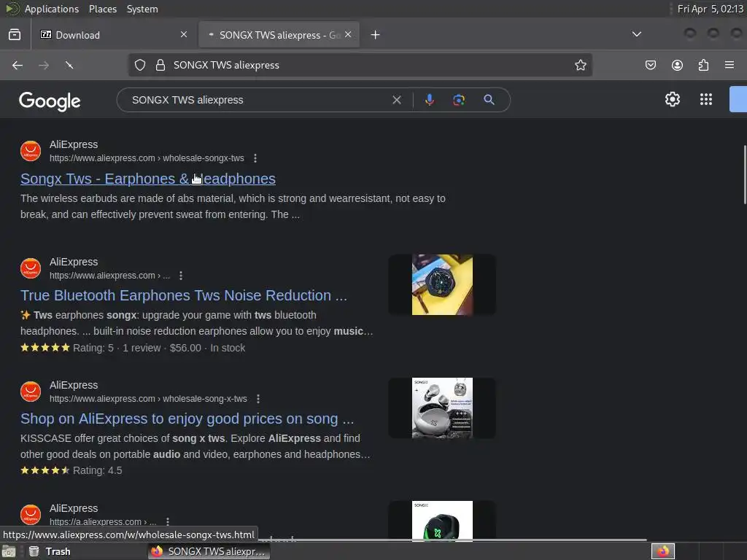Close the Download tab
This screenshot has width=747, height=560.
pos(184,34)
